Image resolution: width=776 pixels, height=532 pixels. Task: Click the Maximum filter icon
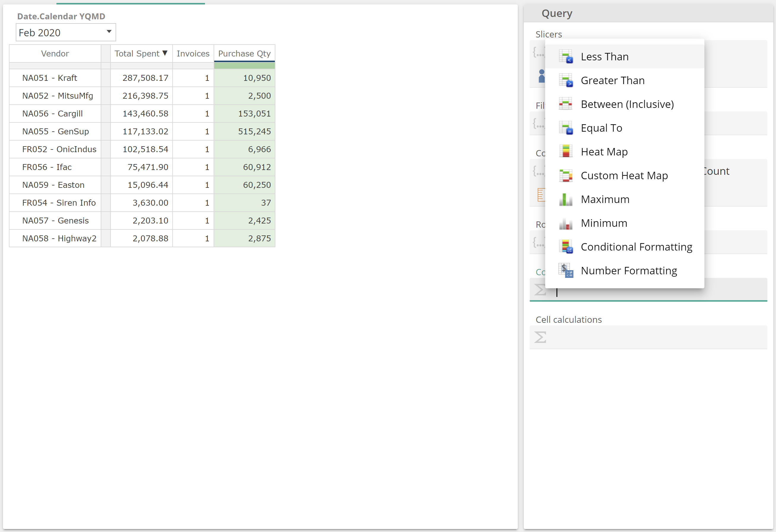coord(565,199)
